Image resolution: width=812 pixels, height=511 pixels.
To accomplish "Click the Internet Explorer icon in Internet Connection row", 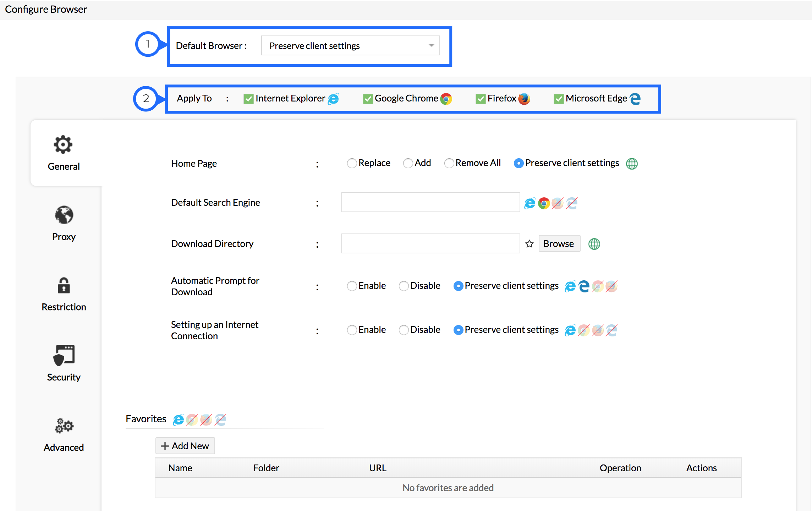I will tap(570, 330).
